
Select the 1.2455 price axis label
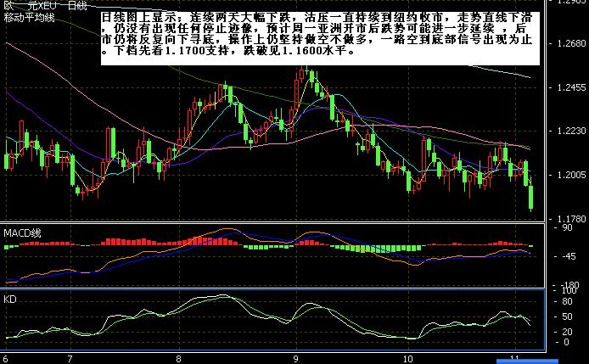(572, 87)
